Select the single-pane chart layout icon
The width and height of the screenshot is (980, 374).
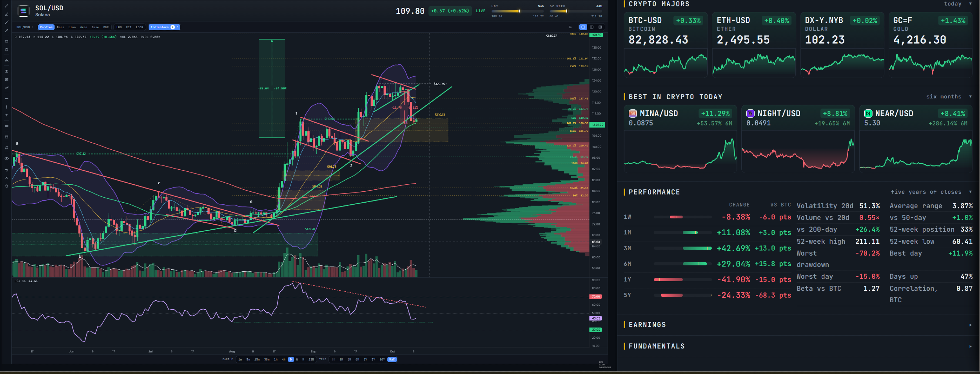click(x=583, y=27)
